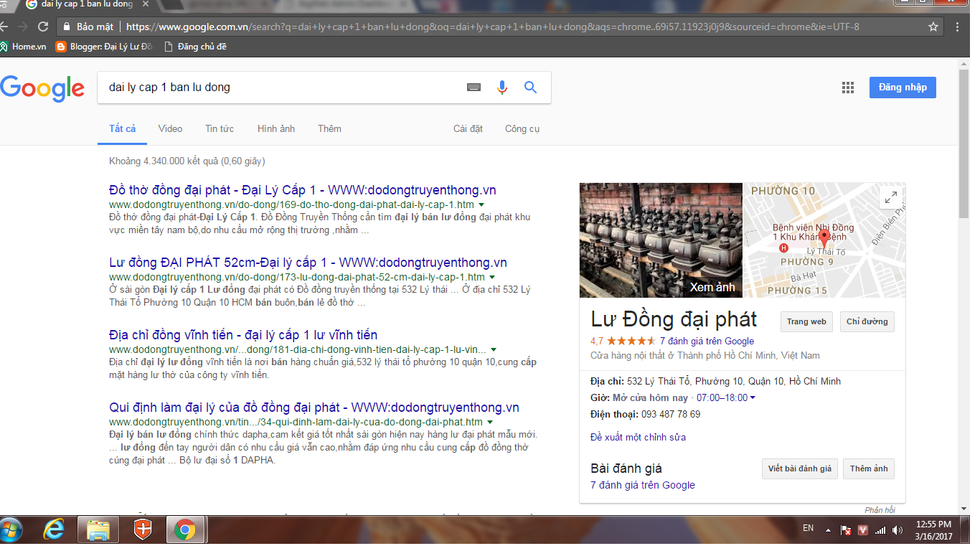Open Cài đặt search settings
This screenshot has height=551, width=980.
(468, 128)
